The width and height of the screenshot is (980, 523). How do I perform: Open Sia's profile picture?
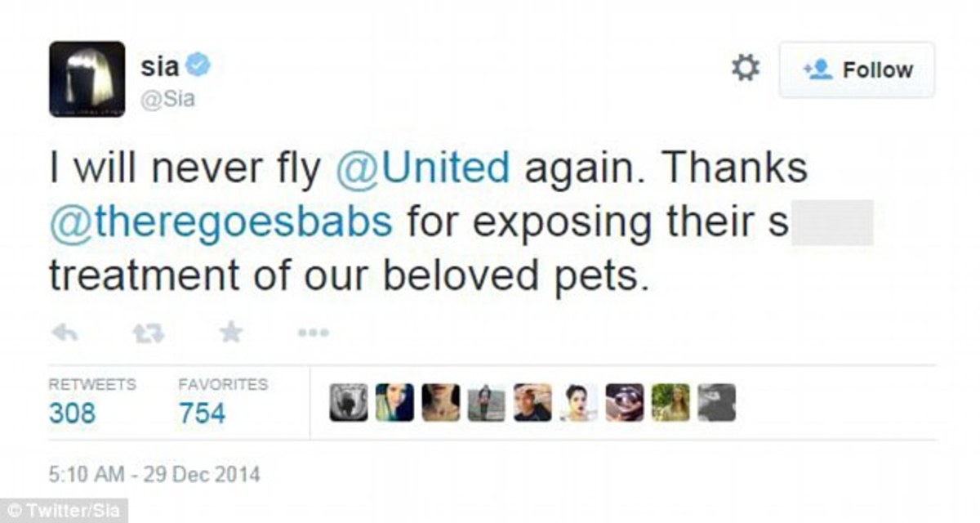[x=87, y=79]
